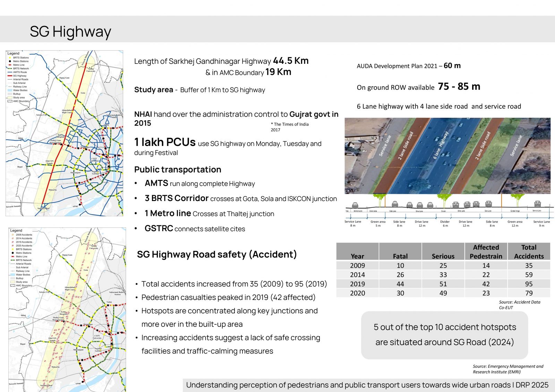The image size is (555, 392).
Task: Open the accident locations map thumbnail
Action: pos(67,310)
